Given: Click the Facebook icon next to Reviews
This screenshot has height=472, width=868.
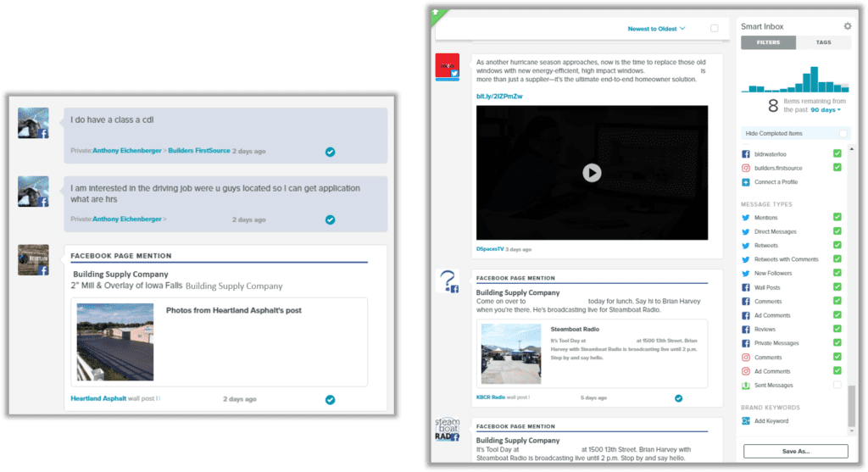Looking at the screenshot, I should 746,330.
